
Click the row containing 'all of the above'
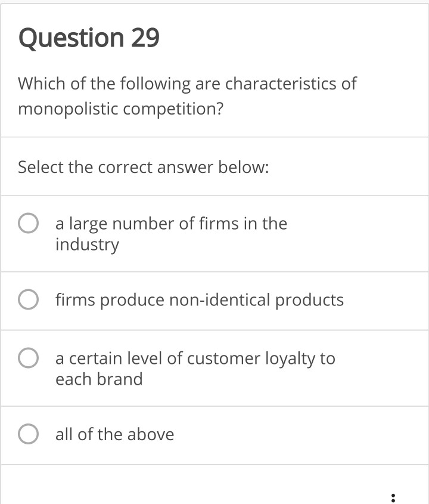(x=214, y=434)
